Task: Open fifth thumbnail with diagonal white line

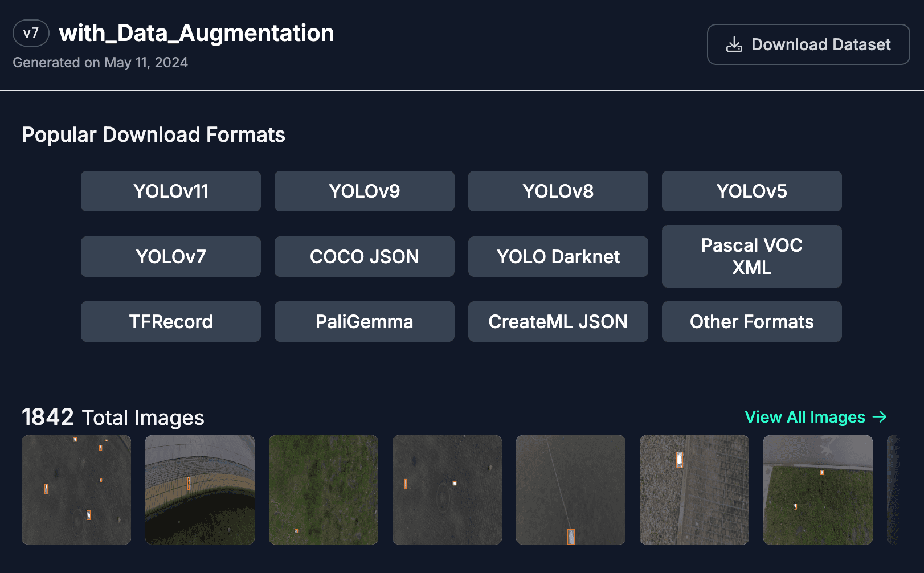Action: 571,490
